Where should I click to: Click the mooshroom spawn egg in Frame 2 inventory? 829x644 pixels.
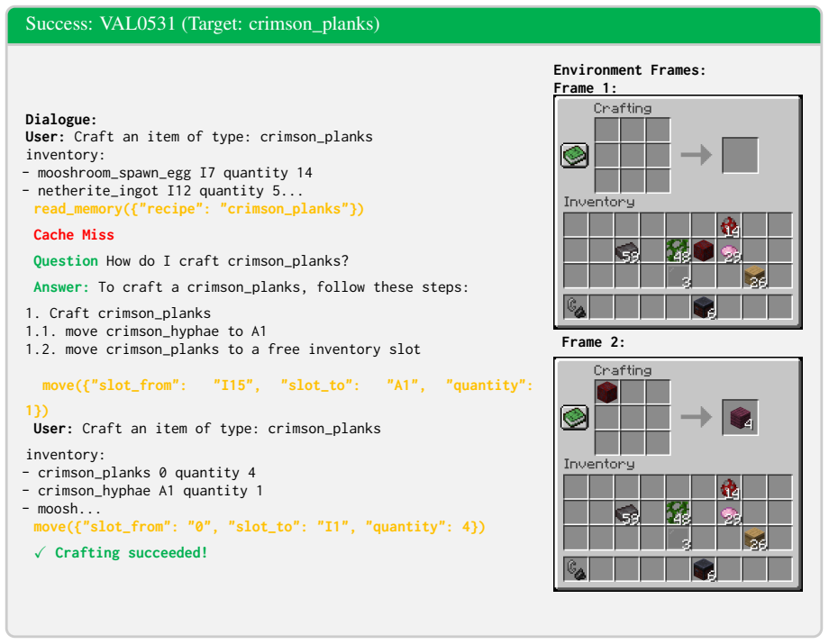pyautogui.click(x=730, y=488)
